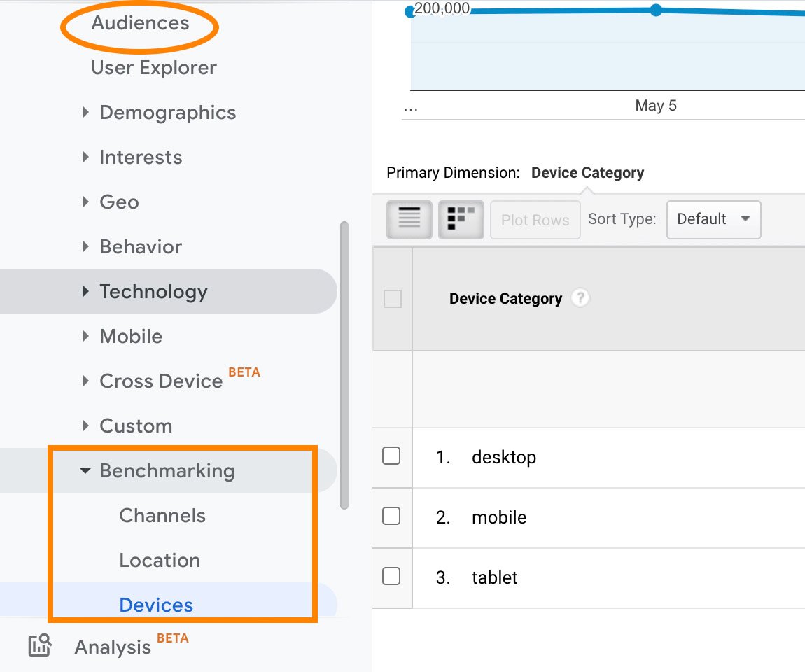Toggle the select-all header checkbox

point(393,300)
